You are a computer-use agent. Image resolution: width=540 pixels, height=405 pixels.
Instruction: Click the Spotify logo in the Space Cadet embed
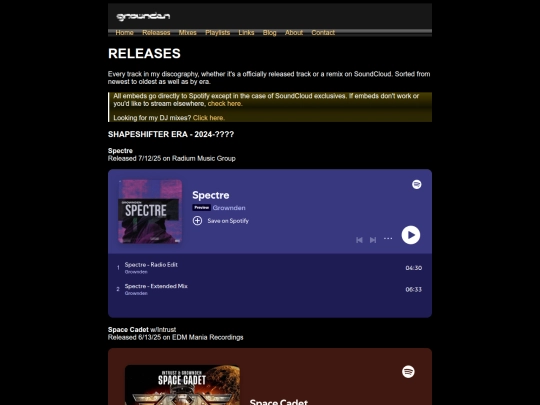click(x=408, y=372)
